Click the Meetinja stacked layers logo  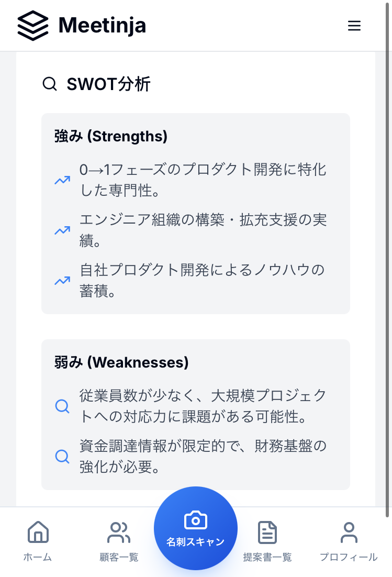coord(32,26)
